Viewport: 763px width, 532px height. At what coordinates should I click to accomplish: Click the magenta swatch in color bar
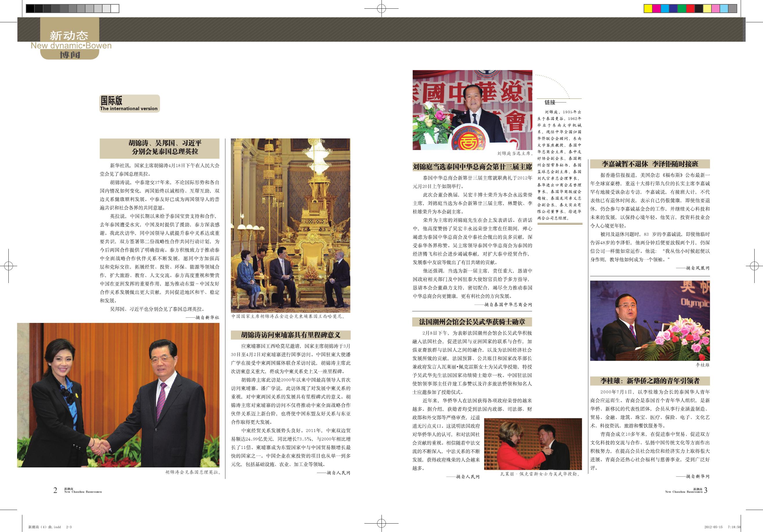pos(656,9)
